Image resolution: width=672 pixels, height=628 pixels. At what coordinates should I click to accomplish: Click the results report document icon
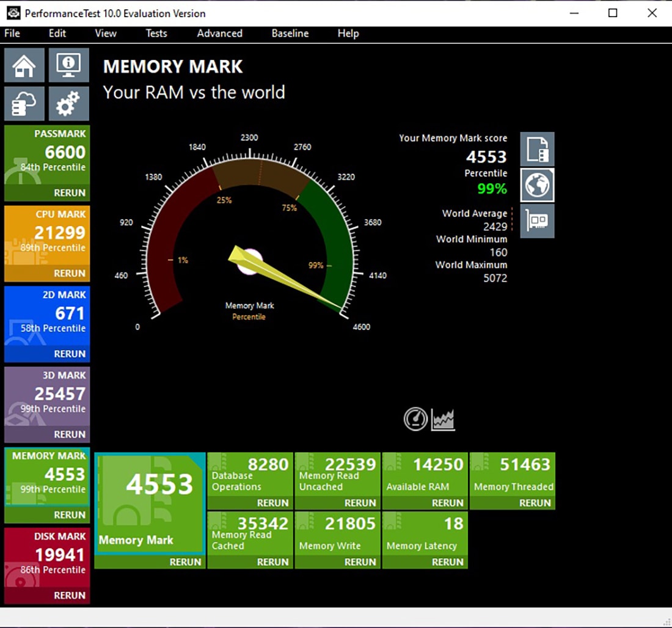click(x=538, y=149)
